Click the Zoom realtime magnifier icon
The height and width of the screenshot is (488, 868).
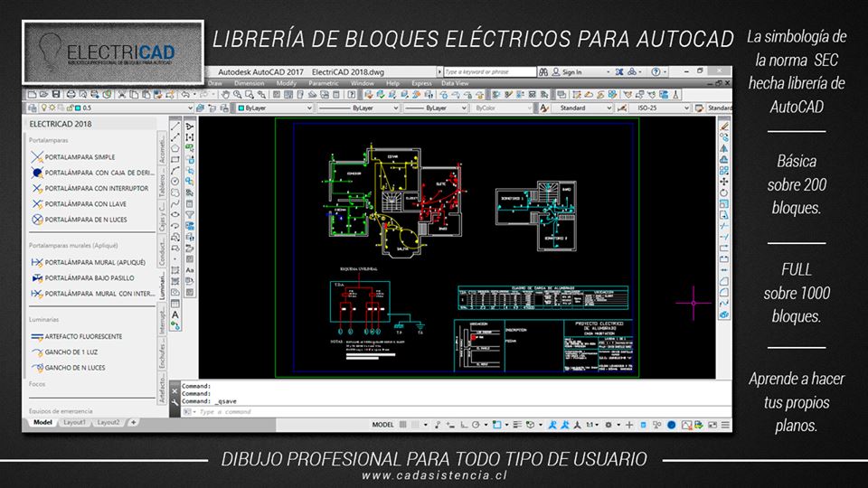[238, 95]
